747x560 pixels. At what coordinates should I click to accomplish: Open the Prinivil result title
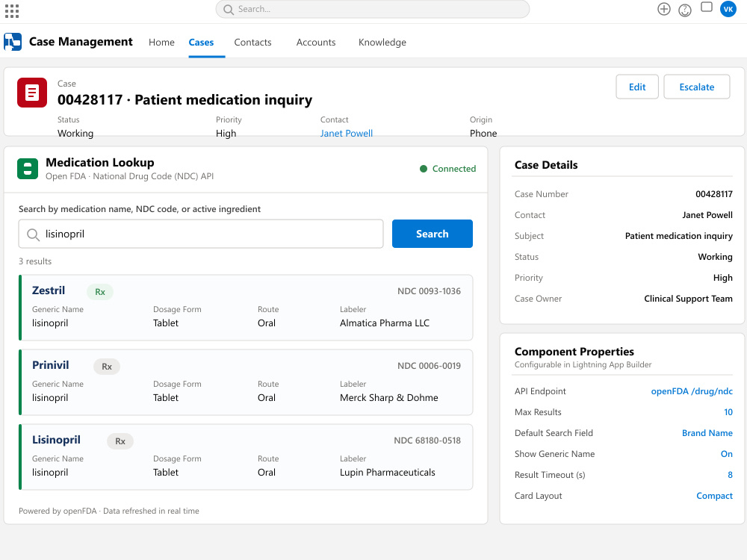pos(51,365)
